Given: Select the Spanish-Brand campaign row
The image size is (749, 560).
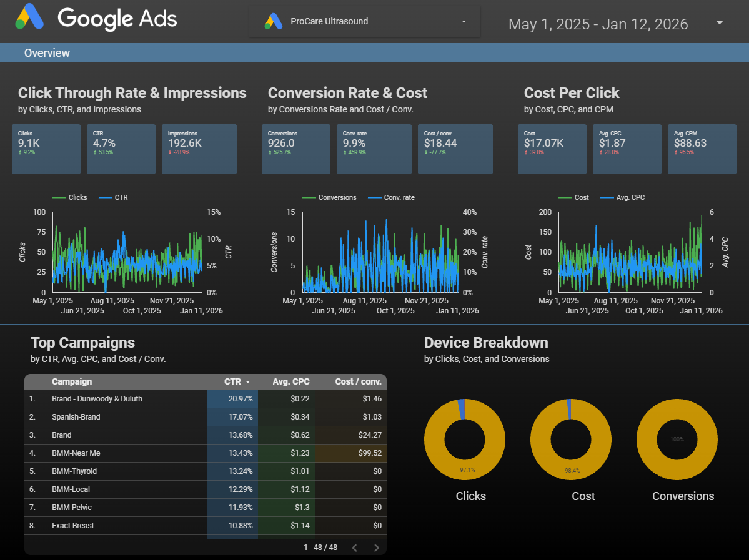Looking at the screenshot, I should [76, 417].
